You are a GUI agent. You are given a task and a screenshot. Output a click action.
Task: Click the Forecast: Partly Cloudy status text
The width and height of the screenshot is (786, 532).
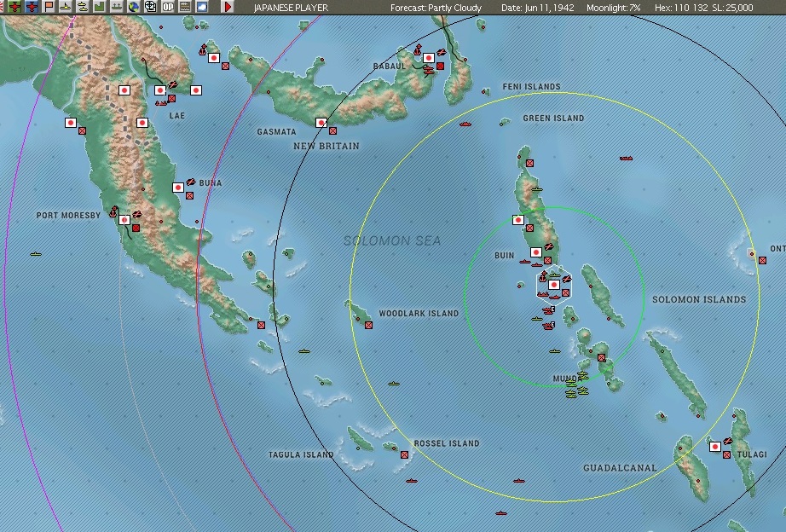436,8
